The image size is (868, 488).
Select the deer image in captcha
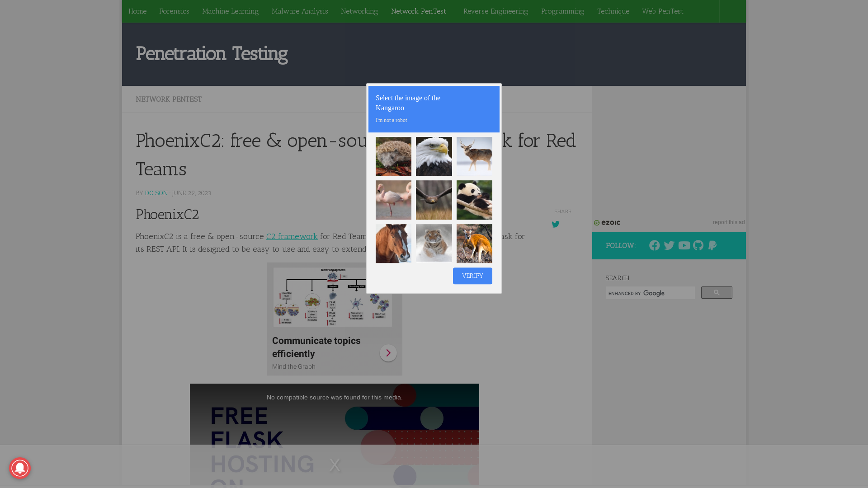pos(474,156)
